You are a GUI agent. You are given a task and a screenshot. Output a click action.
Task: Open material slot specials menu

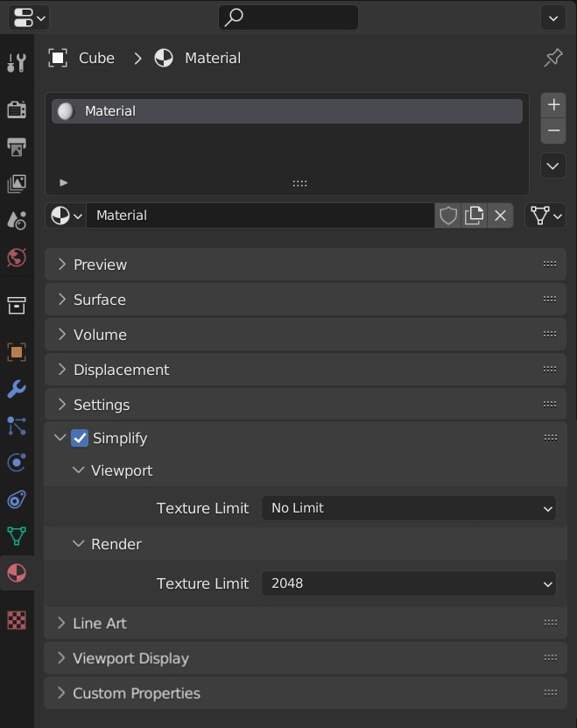pyautogui.click(x=552, y=166)
